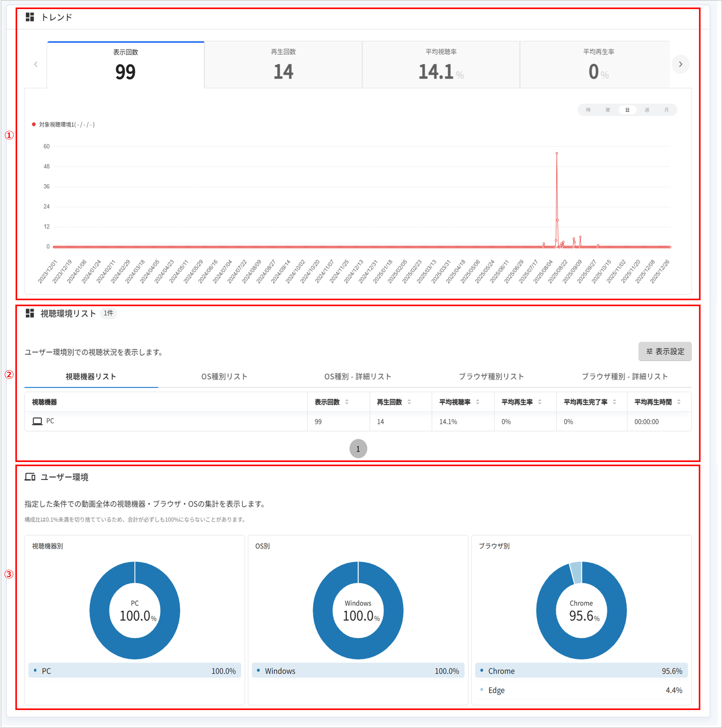Sort by 平均再生率 column arrows

pos(540,402)
